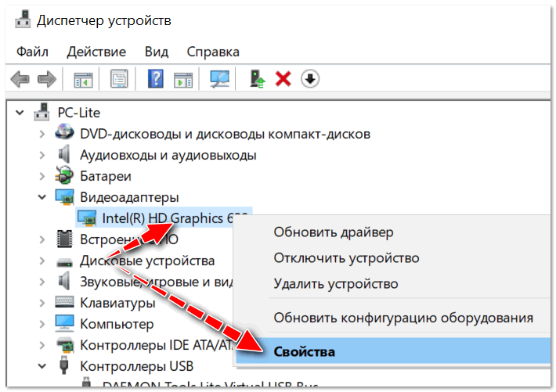Image resolution: width=556 pixels, height=392 pixels.
Task: Click the Контроллеры USB plug icon
Action: pos(64,365)
